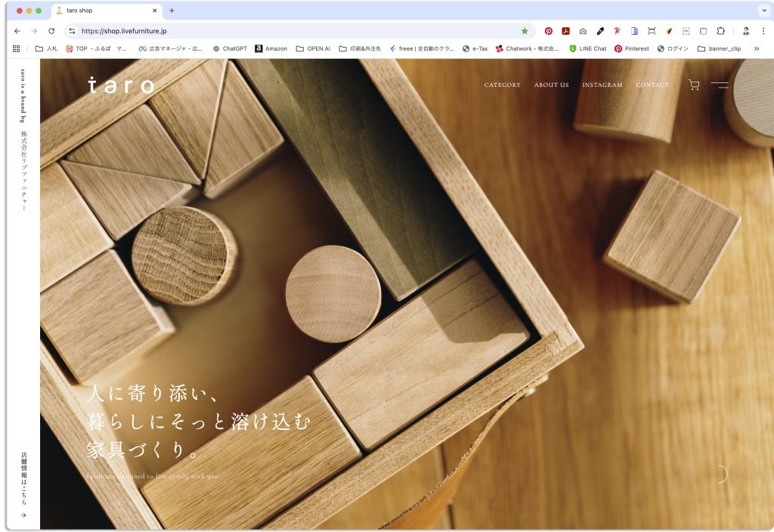Reload the page
774x532 pixels.
pyautogui.click(x=51, y=31)
